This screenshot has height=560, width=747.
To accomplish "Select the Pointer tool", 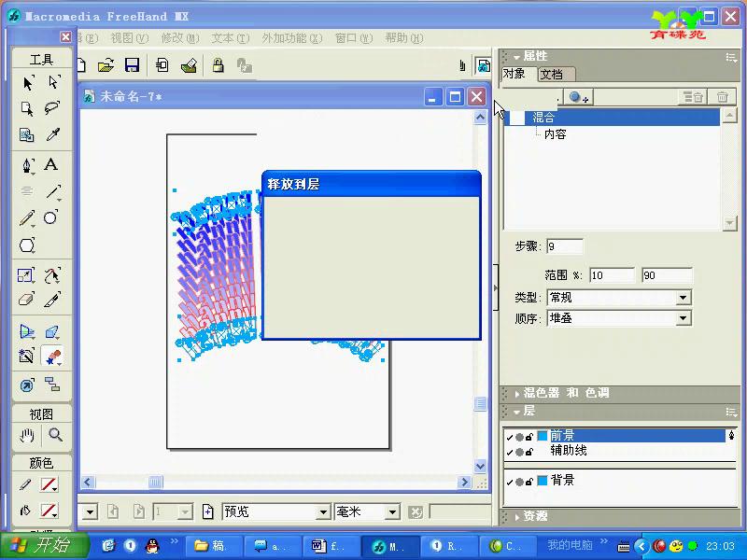I will 28,83.
